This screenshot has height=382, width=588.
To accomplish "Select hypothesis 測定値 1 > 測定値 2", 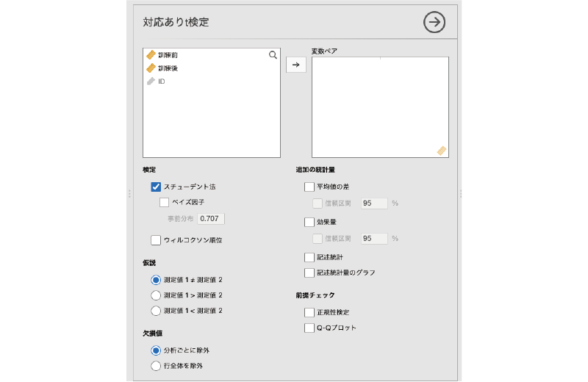I will pos(155,295).
